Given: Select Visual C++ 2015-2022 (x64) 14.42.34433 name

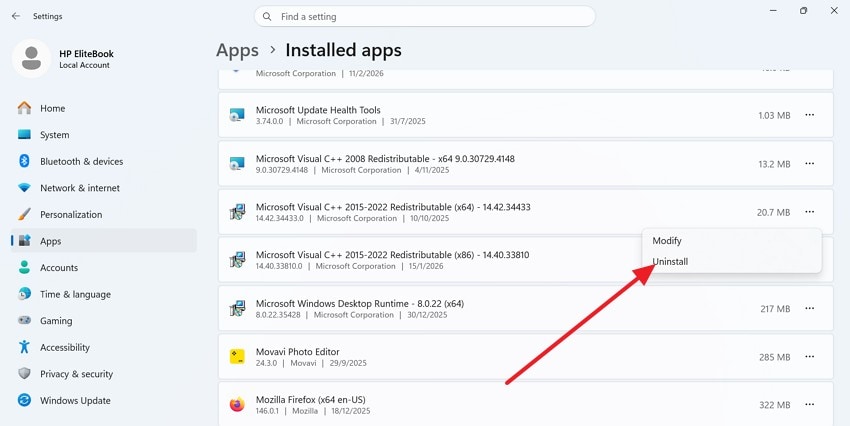Looking at the screenshot, I should coord(393,207).
